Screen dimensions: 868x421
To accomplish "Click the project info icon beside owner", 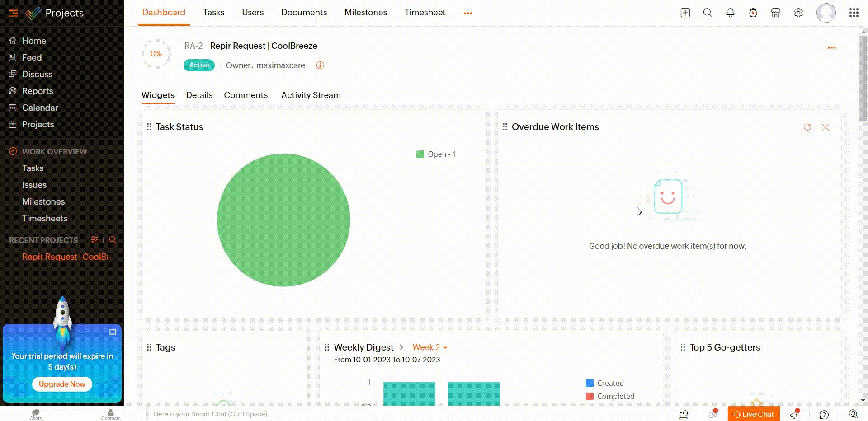I will click(320, 65).
